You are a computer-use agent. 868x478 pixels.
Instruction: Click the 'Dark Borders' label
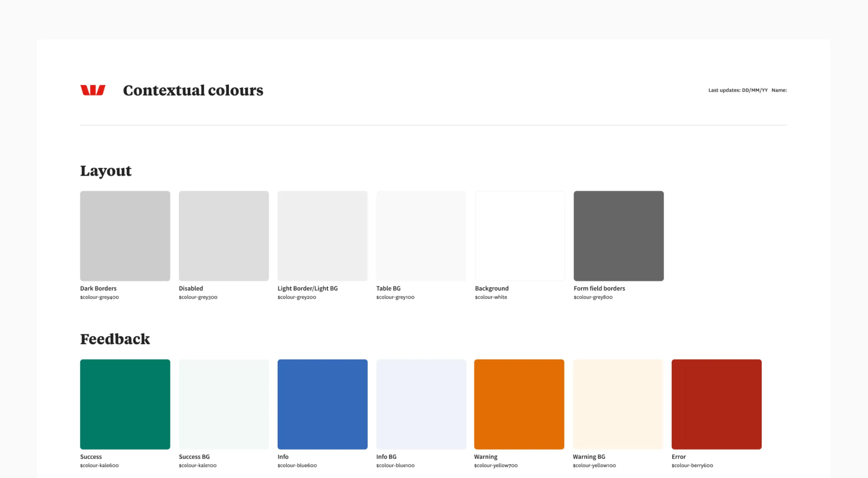point(98,288)
